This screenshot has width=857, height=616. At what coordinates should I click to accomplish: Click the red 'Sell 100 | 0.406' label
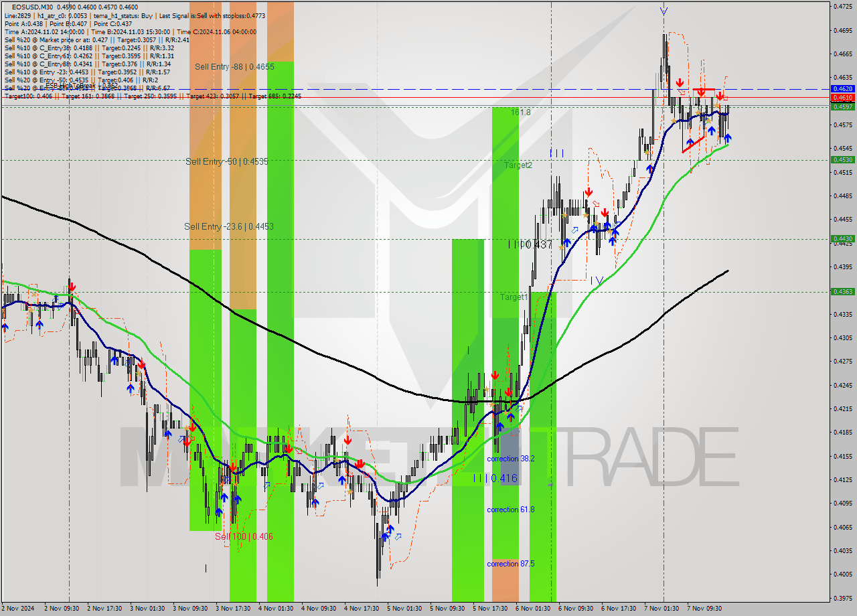pos(244,536)
